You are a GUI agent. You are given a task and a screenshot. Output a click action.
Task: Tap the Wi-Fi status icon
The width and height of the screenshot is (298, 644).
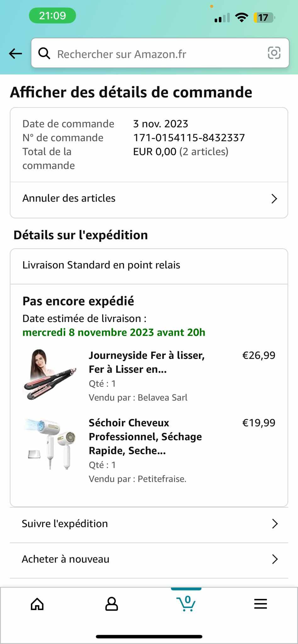tap(241, 18)
